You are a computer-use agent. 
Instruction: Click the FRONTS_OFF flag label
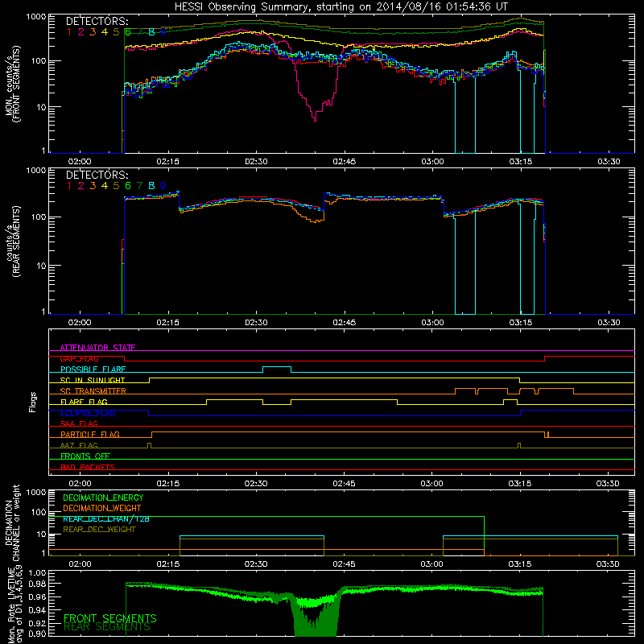tap(85, 456)
